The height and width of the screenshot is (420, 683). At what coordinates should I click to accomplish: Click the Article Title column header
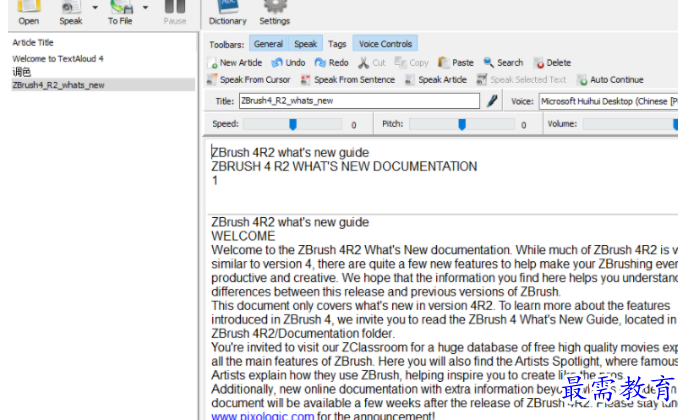[33, 43]
